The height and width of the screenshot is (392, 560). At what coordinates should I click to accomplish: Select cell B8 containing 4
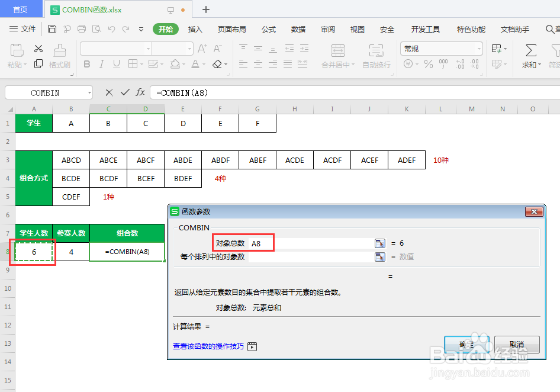click(x=71, y=252)
